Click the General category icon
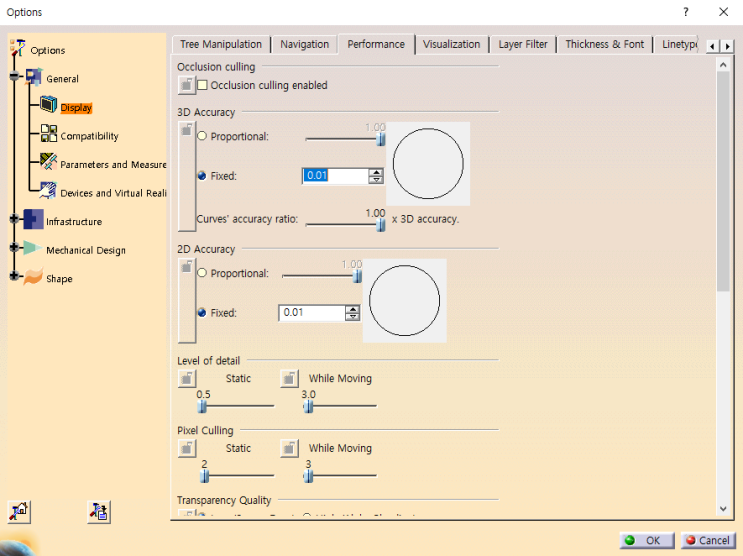 [34, 77]
